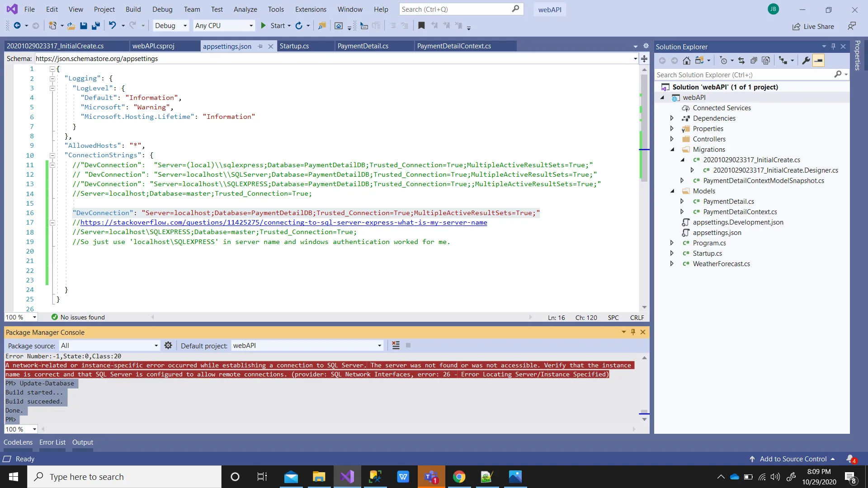Collapse the Migrations folder

672,150
